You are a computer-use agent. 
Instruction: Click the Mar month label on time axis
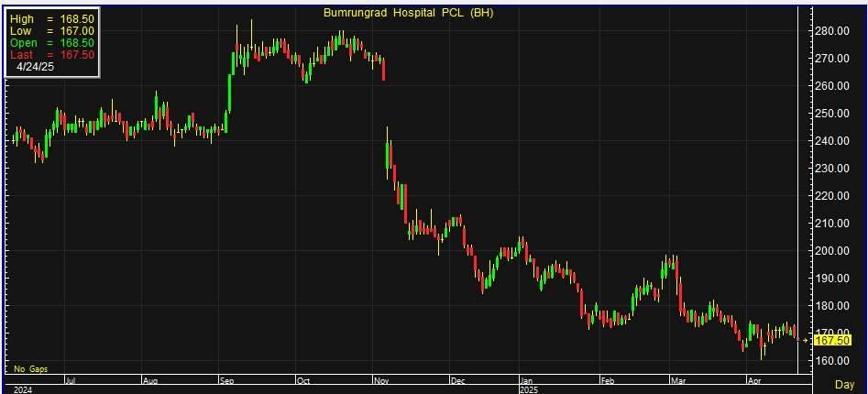point(677,381)
